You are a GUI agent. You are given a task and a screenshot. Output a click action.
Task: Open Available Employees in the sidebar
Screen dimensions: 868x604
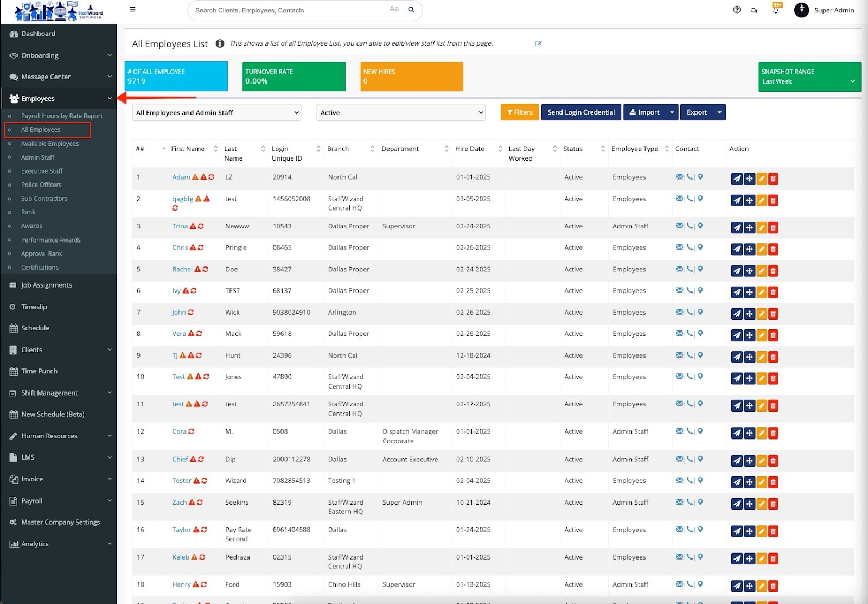[50, 144]
